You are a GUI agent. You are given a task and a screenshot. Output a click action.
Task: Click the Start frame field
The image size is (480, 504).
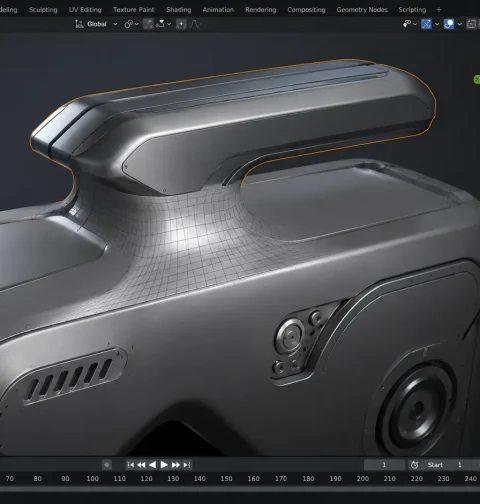click(449, 465)
